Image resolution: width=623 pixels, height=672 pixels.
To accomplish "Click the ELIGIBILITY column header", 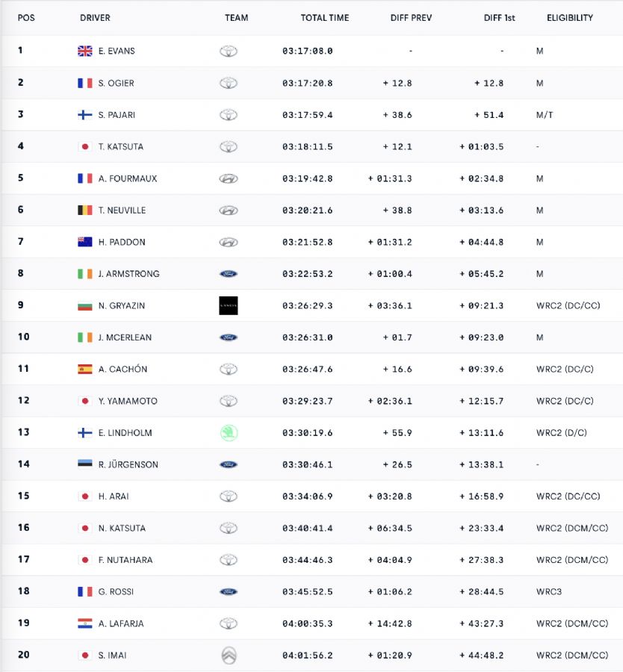I will [x=570, y=18].
